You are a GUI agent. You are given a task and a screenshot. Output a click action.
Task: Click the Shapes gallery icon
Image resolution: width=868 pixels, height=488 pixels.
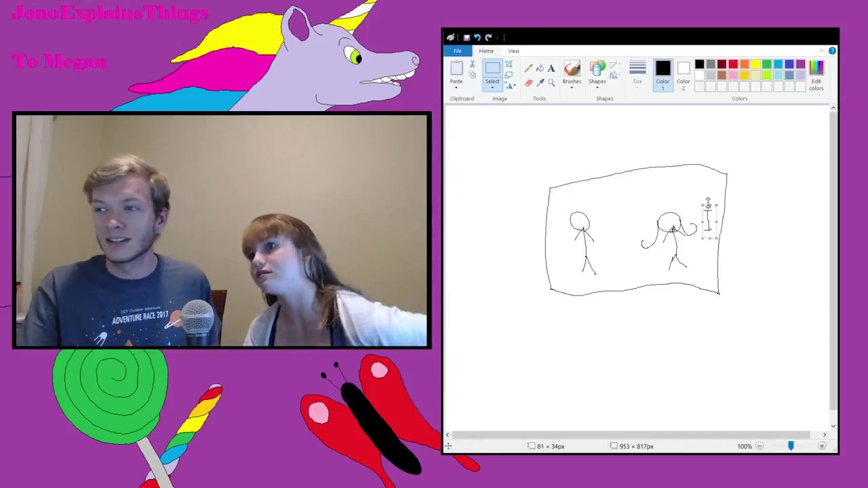coord(597,68)
